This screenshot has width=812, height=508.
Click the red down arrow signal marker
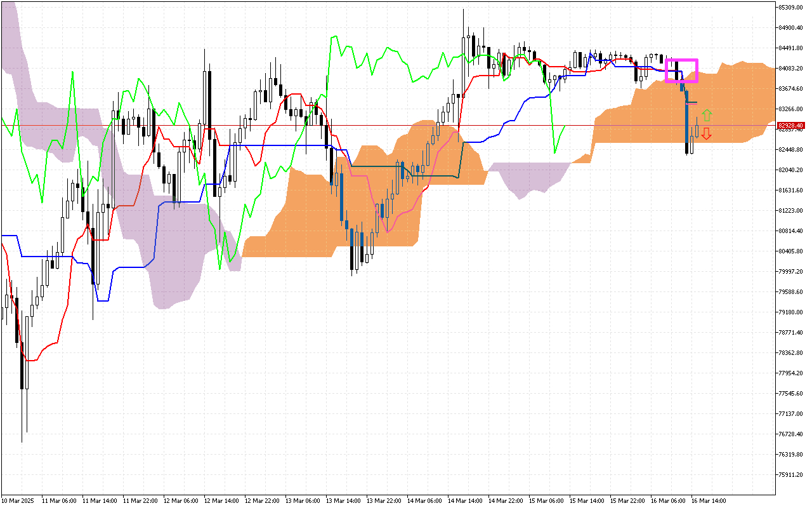(706, 134)
